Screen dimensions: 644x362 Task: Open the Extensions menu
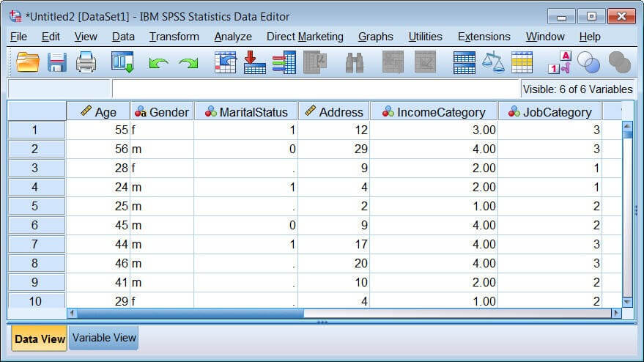(484, 37)
